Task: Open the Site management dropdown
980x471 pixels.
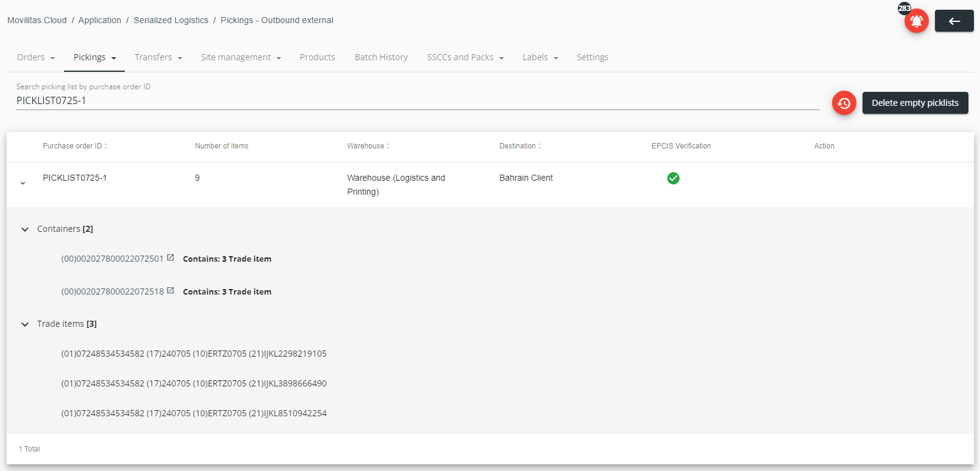Action: [241, 57]
